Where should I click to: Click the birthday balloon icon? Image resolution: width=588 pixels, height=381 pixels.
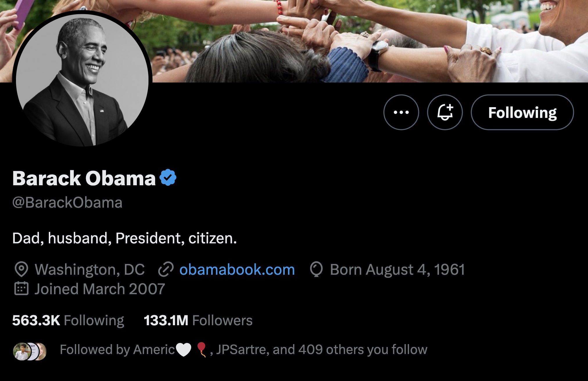coord(316,269)
